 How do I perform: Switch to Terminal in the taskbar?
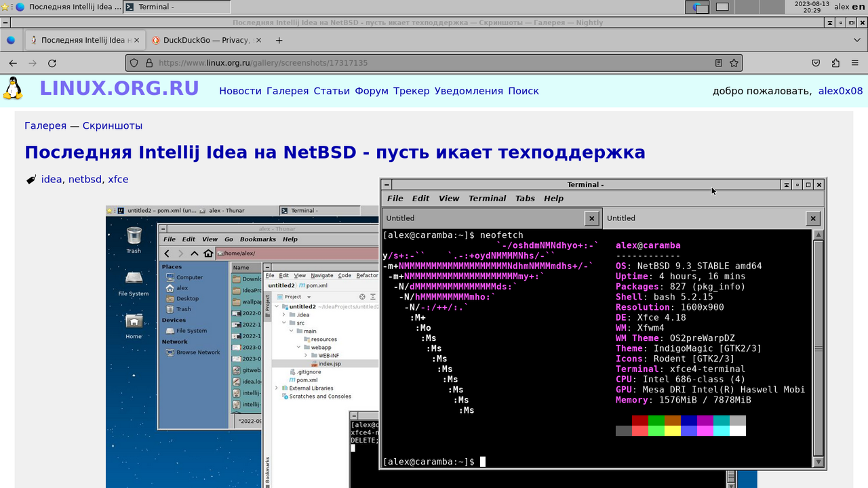click(x=178, y=7)
